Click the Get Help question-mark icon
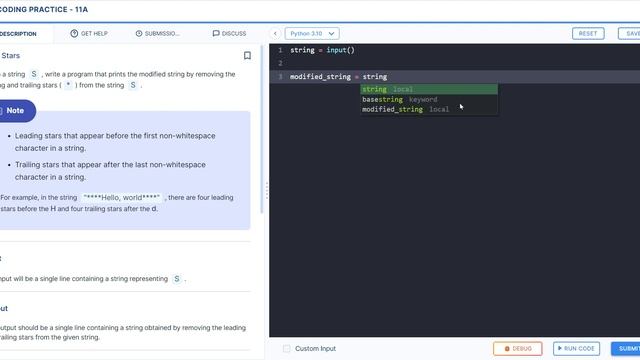The width and height of the screenshot is (640, 360). coord(74,33)
